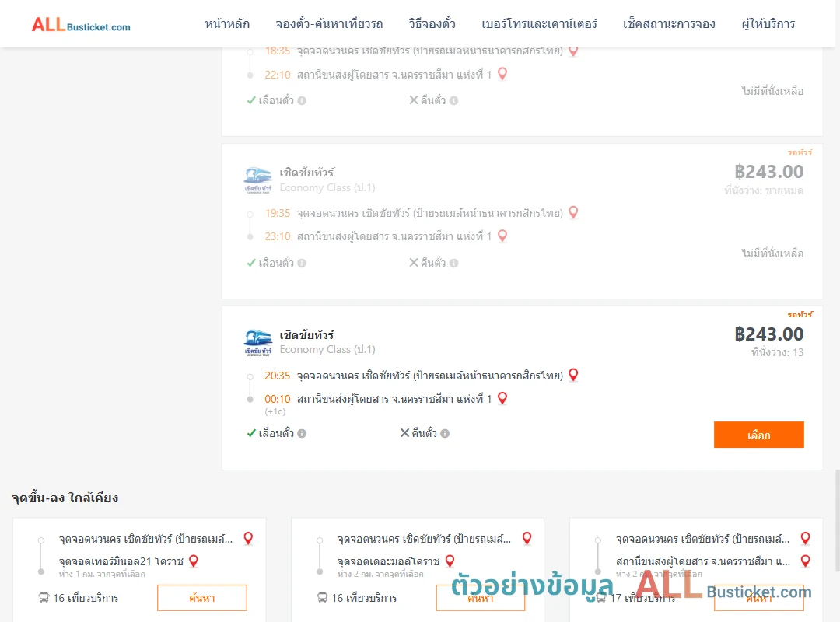Click origin map pin in เทอร์มินอล21 โคราช card

(248, 539)
